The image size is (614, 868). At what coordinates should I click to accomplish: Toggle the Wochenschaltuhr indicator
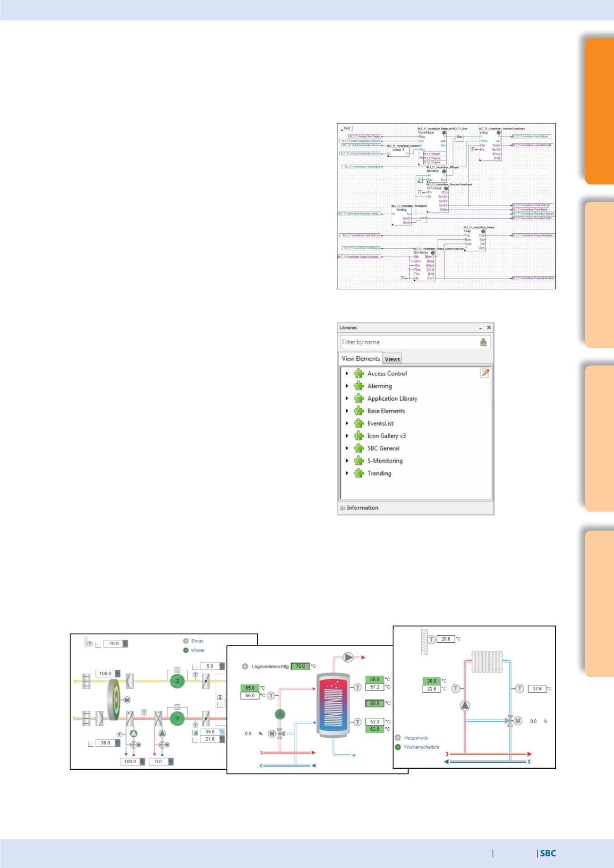pyautogui.click(x=398, y=747)
